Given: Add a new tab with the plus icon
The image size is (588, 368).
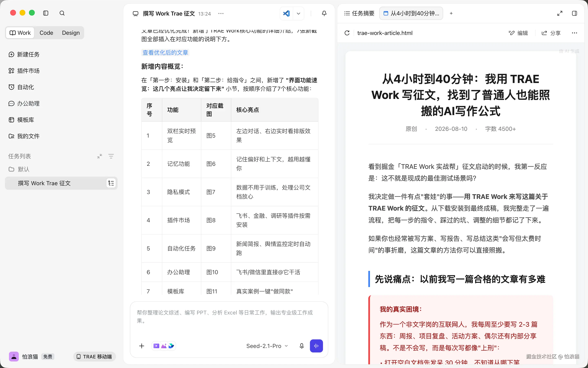Looking at the screenshot, I should tap(451, 13).
